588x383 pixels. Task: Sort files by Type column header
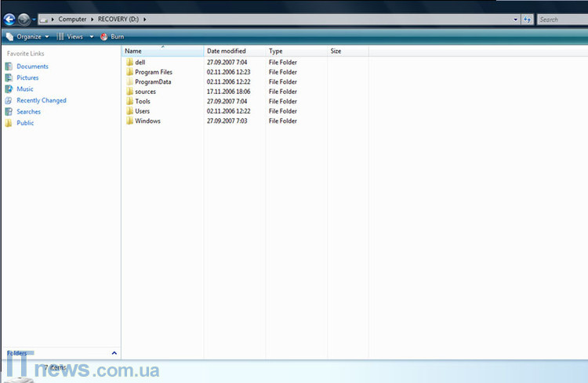[276, 51]
